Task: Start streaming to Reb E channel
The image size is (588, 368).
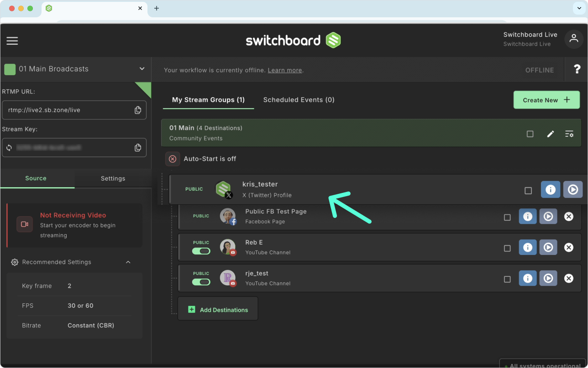Action: 548,247
